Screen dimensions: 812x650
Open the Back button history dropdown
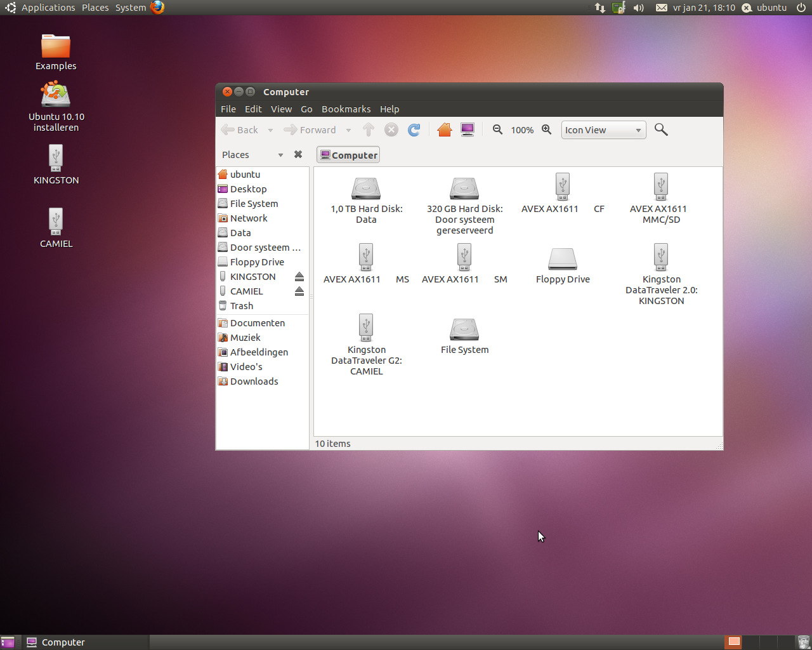pyautogui.click(x=270, y=129)
